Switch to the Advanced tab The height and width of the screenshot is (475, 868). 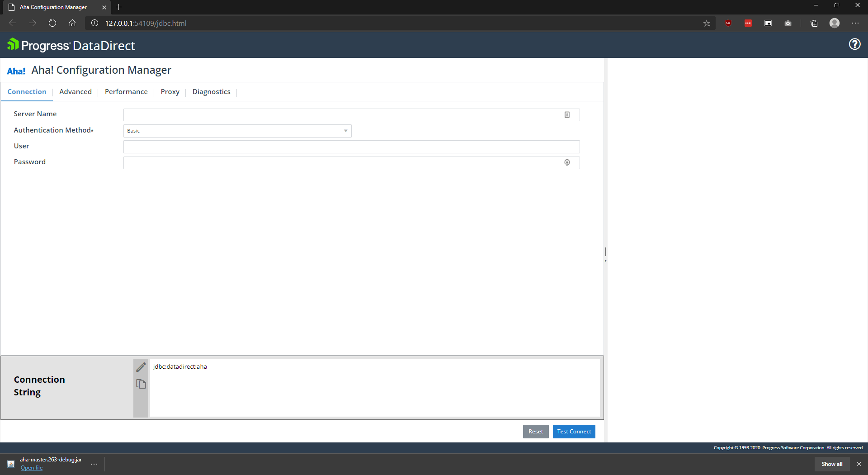[75, 92]
